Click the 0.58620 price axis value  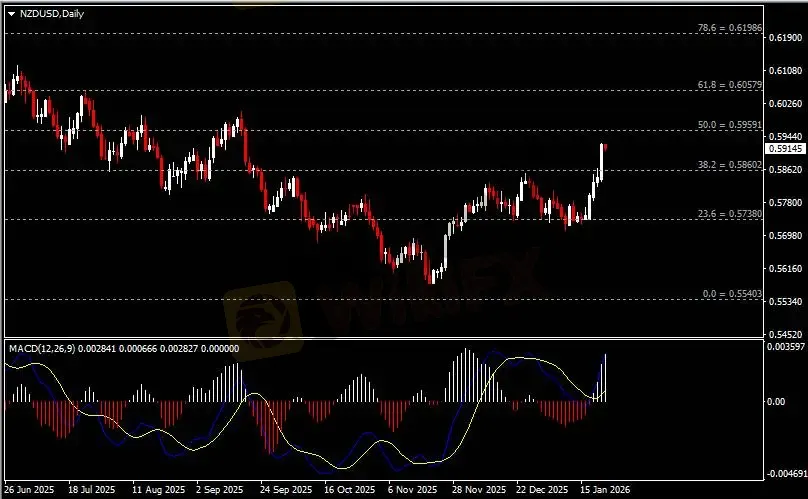pos(785,170)
